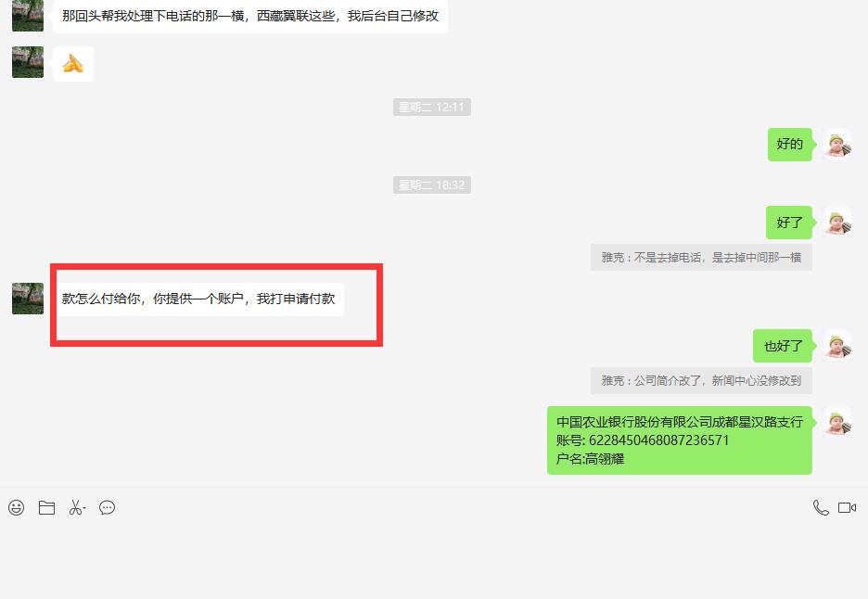Click the send file folder icon
Viewport: 868px width, 599px height.
coord(46,507)
